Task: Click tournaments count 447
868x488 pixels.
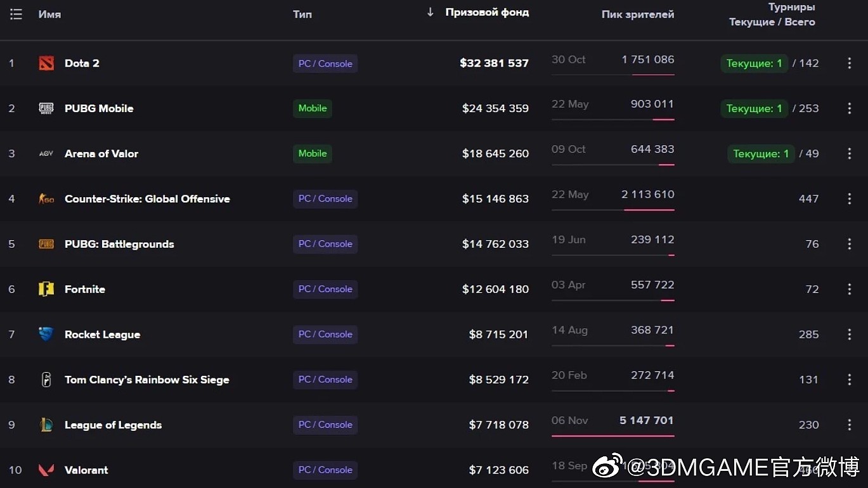Action: pyautogui.click(x=809, y=199)
